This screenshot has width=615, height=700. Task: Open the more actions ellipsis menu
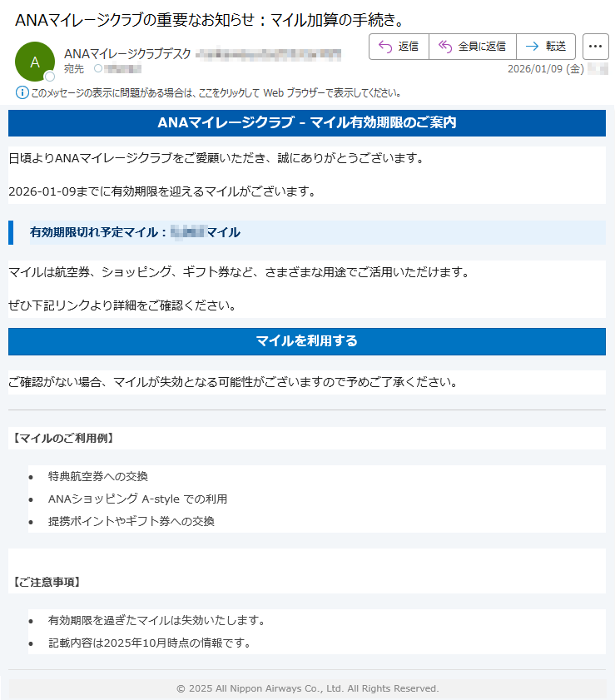[x=595, y=47]
